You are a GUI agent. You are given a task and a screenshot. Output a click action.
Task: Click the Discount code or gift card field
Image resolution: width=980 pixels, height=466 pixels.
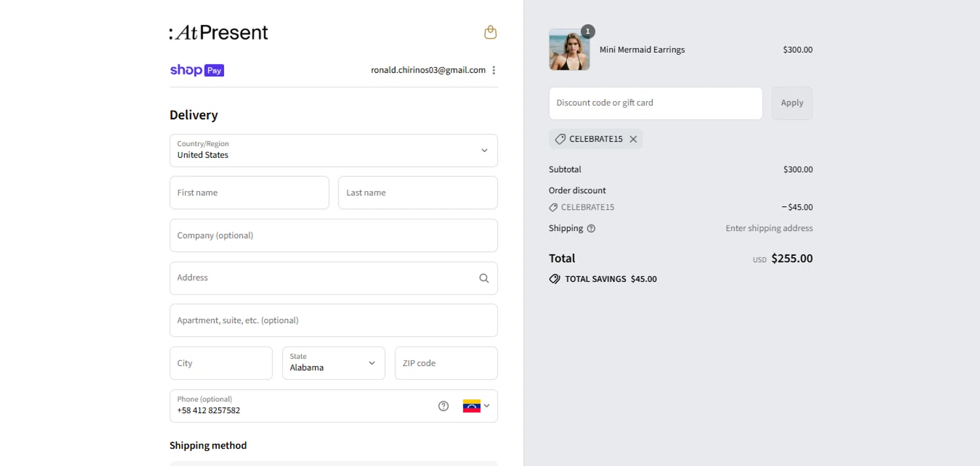tap(656, 103)
